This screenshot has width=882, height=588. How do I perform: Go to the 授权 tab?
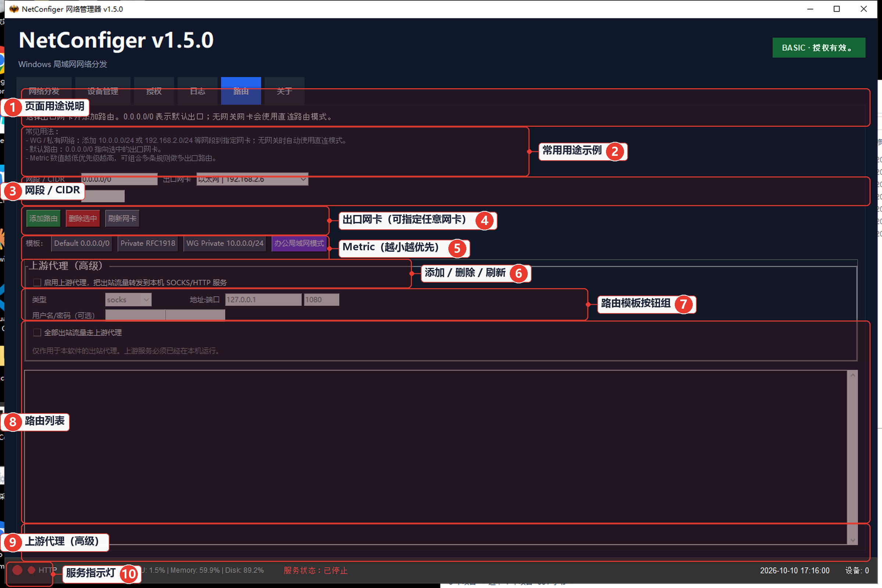click(154, 91)
